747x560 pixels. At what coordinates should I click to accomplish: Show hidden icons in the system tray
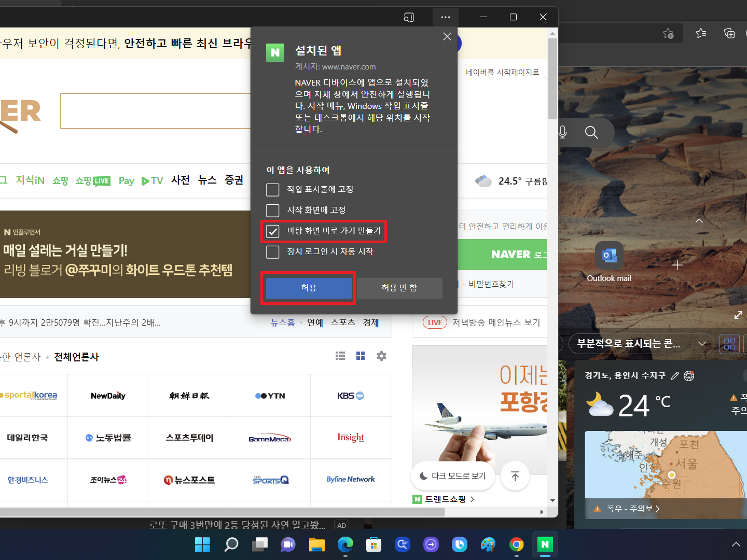736,544
